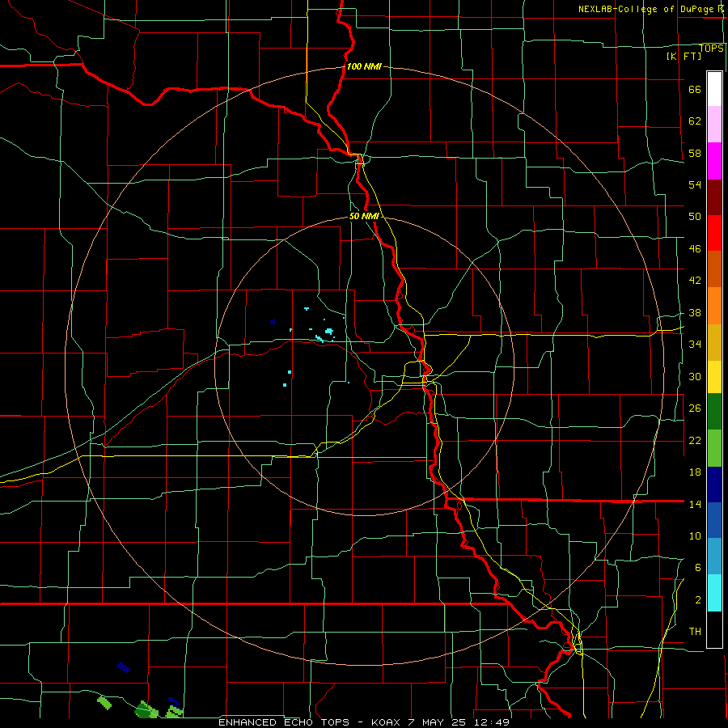Click the yellow 34 kft legend swatch
Image resolution: width=728 pixels, height=728 pixels.
click(x=714, y=377)
